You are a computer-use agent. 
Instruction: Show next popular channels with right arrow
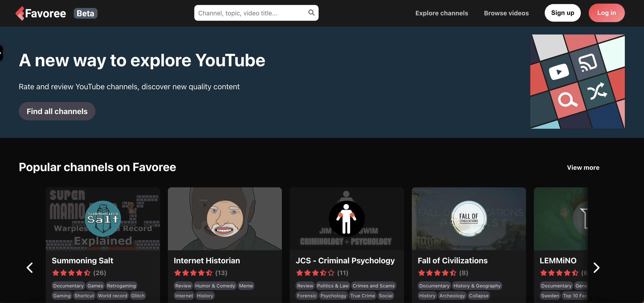pyautogui.click(x=596, y=268)
